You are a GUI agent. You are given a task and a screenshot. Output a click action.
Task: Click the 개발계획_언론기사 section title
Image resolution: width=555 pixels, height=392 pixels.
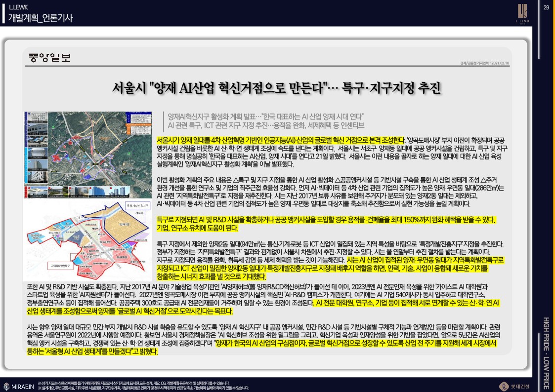41,18
